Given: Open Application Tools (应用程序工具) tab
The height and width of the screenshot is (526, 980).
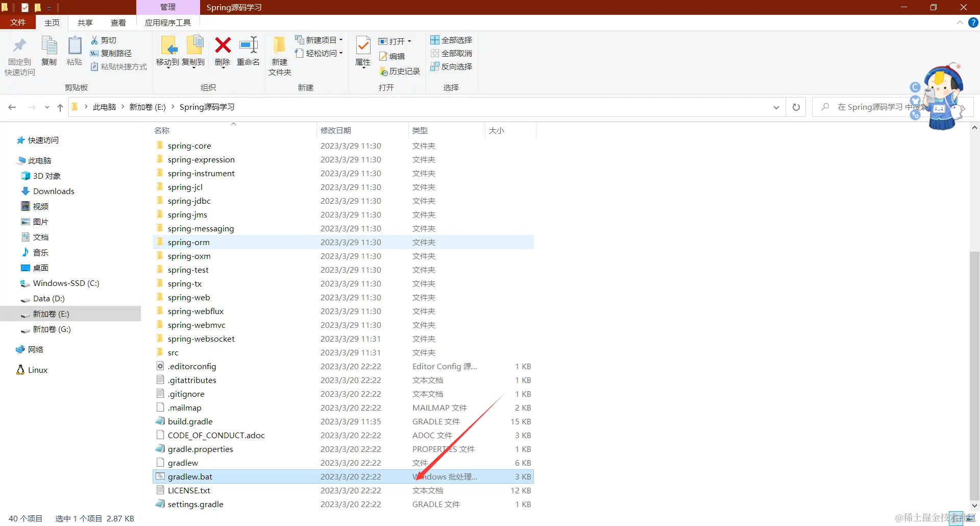Looking at the screenshot, I should 168,22.
